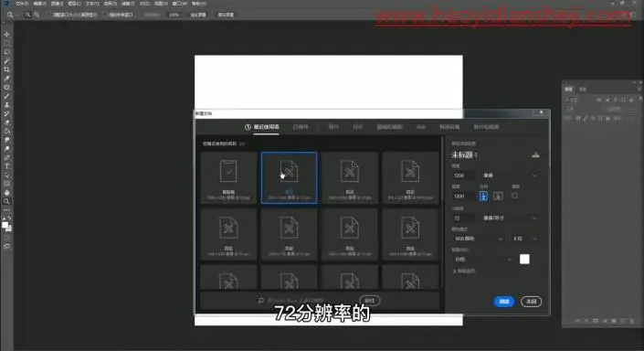Image resolution: width=644 pixels, height=351 pixels.
Task: Click the 前往 Go button beside search
Action: click(x=370, y=301)
